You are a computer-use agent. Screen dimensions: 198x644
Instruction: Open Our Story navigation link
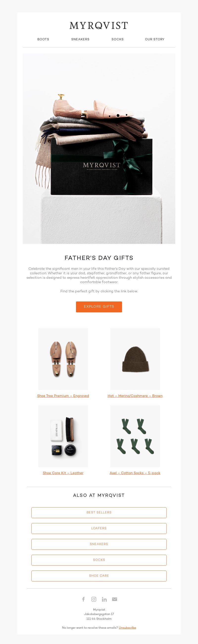(x=155, y=39)
